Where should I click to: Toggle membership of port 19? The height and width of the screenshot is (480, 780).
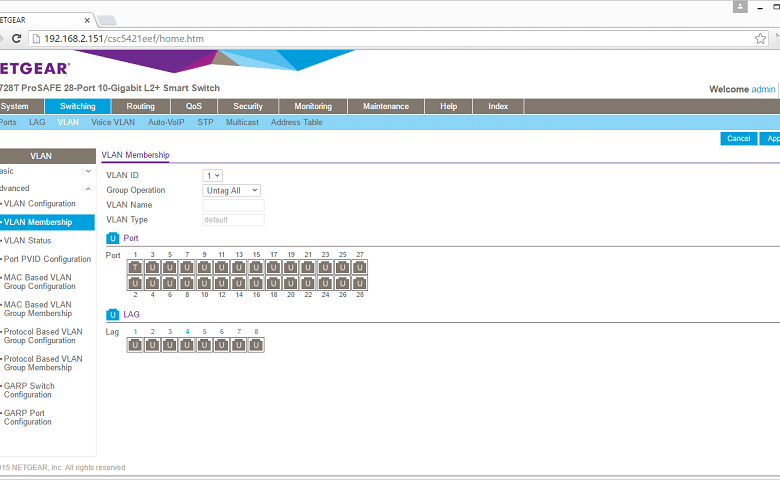(291, 267)
